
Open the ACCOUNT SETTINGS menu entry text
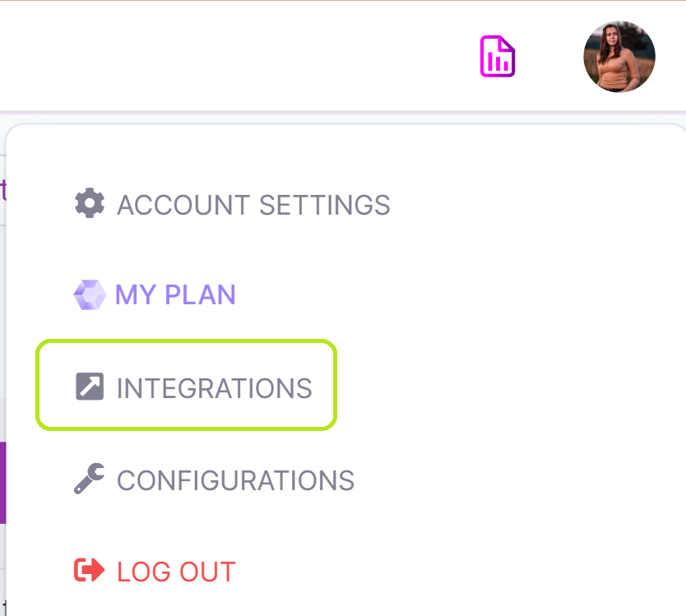click(x=253, y=205)
